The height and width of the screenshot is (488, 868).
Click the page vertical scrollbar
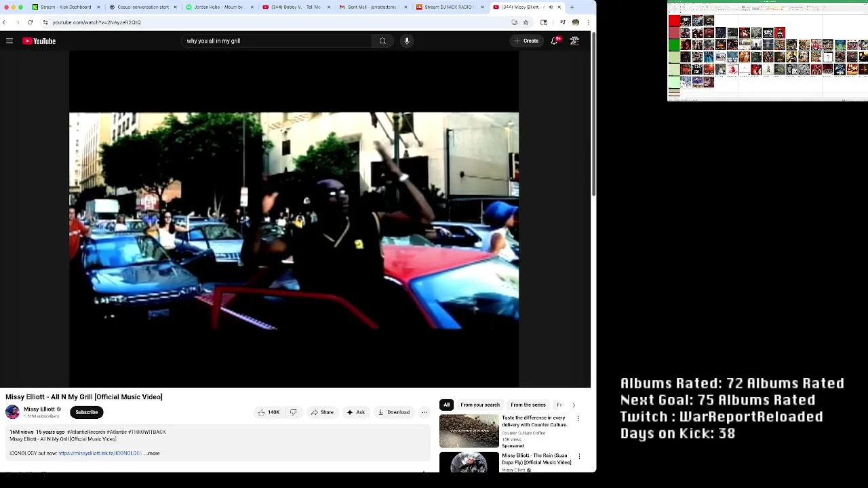(x=593, y=115)
